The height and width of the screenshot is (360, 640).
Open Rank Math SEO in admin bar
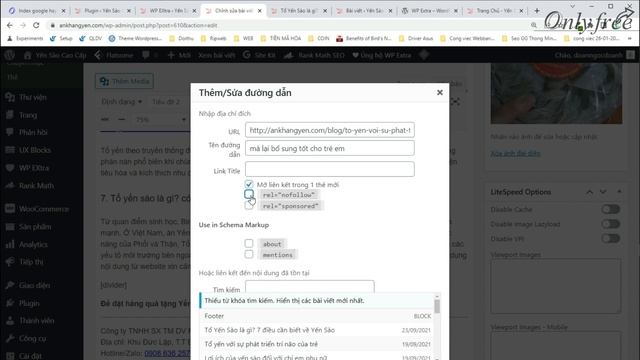click(315, 55)
